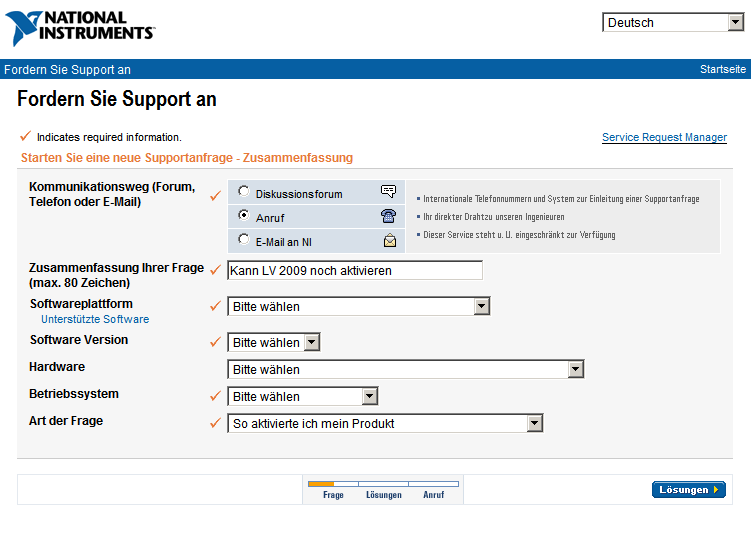754x542 pixels.
Task: Expand the Art der Frage dropdown
Action: [385, 424]
